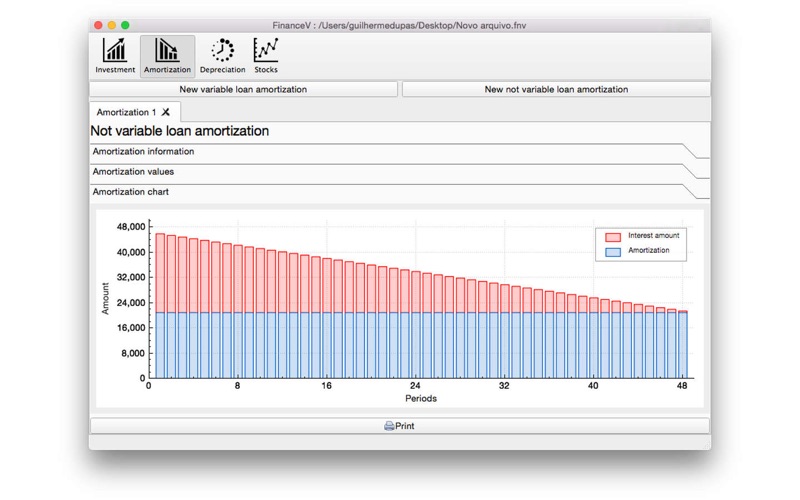This screenshot has height=500, width=800.
Task: Click the Periods axis label
Action: pos(421,398)
